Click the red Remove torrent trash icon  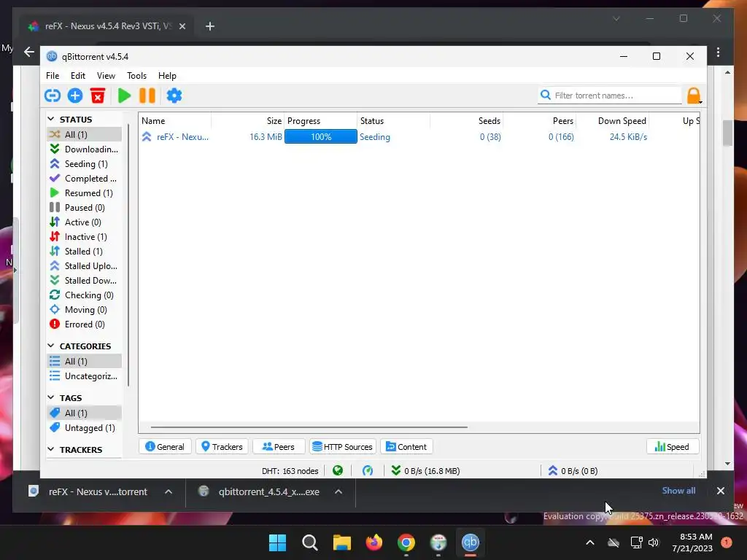coord(98,96)
